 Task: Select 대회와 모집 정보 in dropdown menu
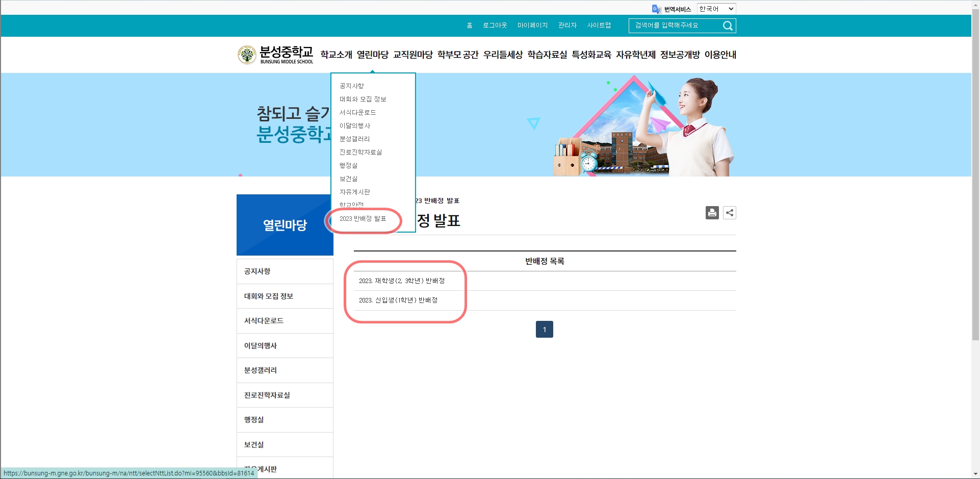(363, 99)
